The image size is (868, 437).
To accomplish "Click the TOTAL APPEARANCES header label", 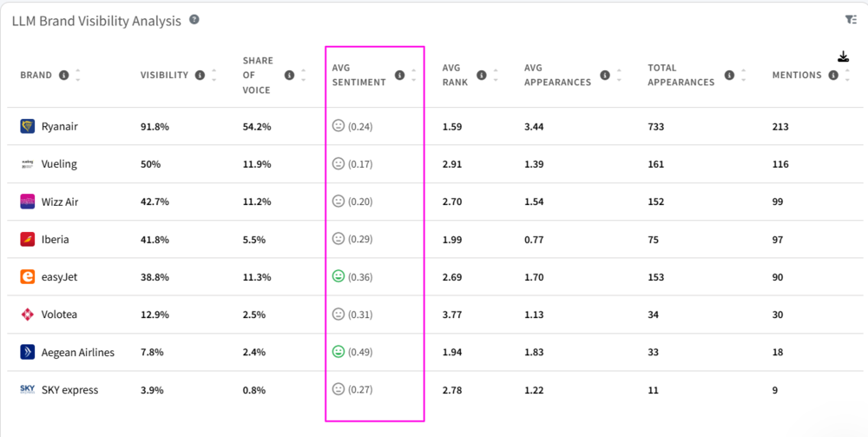I will click(x=681, y=75).
